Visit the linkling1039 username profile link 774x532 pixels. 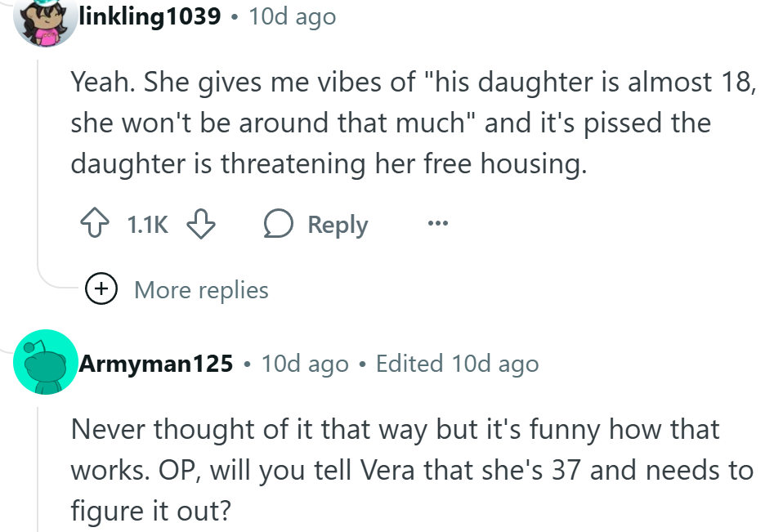(150, 16)
